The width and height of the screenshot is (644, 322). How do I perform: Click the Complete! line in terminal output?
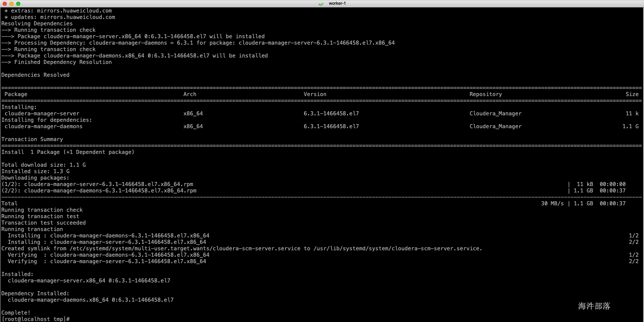16,313
